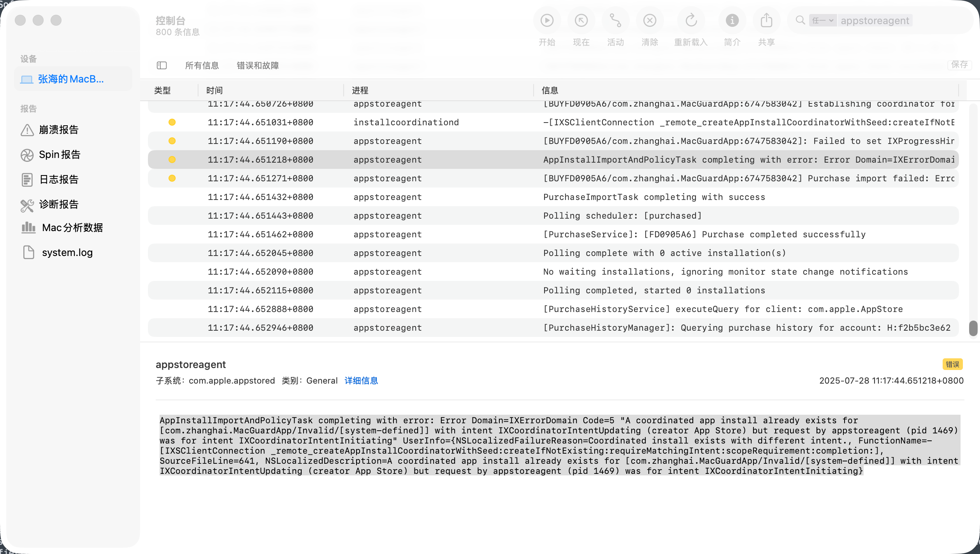
Task: Toggle the Activities toolbar icon
Action: pos(615,20)
